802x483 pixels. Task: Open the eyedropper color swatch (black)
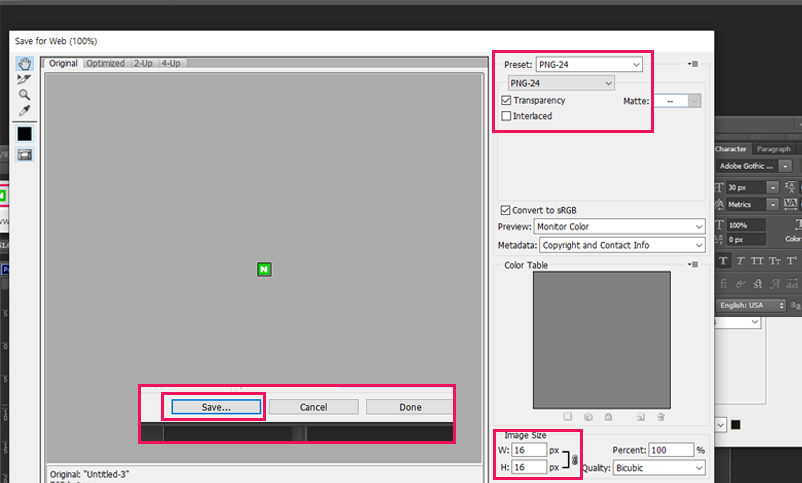point(25,134)
